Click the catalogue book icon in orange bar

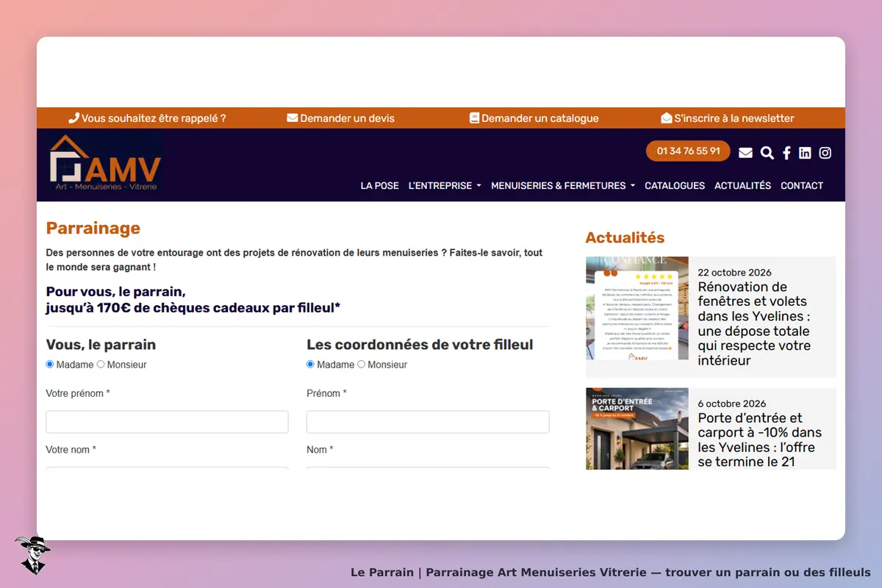click(474, 118)
